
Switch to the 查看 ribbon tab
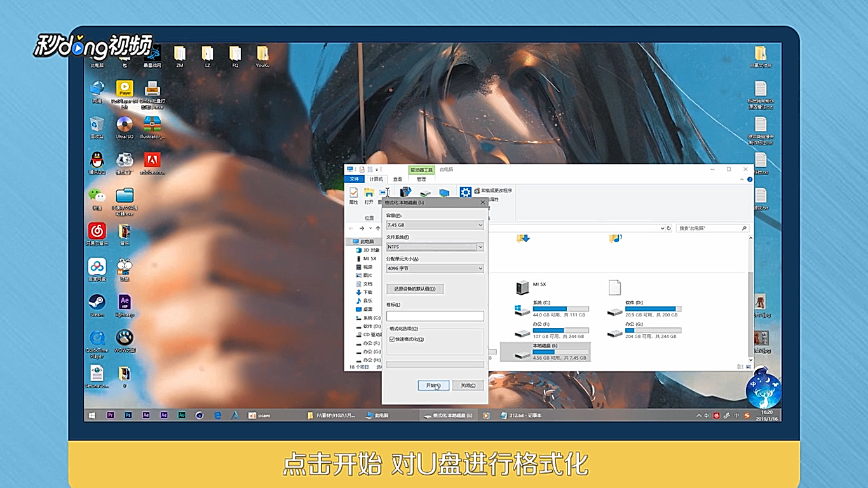[397, 179]
